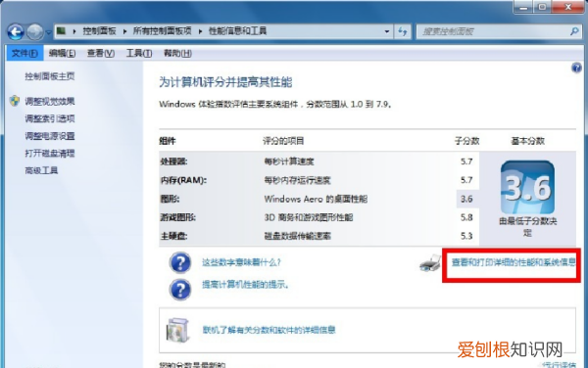Click the refresh button next to address bar
The height and width of the screenshot is (368, 588).
pos(403,31)
